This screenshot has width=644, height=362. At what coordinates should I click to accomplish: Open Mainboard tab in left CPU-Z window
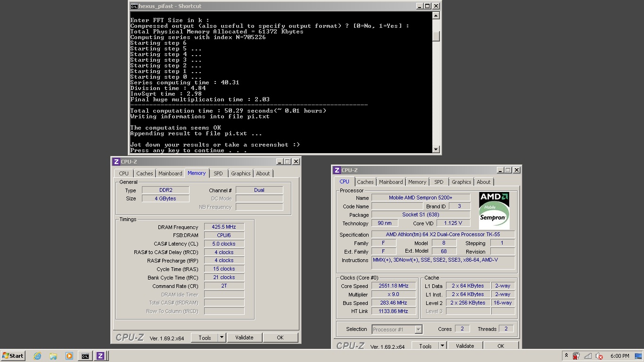(x=170, y=173)
